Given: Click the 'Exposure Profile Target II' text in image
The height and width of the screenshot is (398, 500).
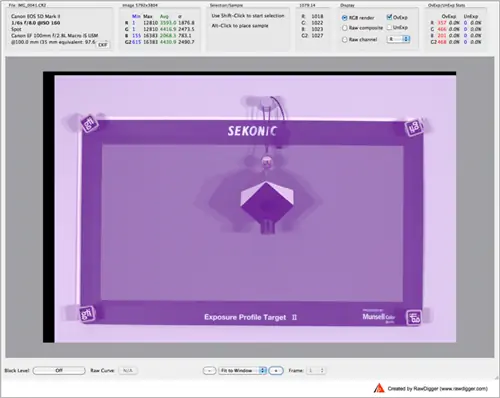Looking at the screenshot, I should [250, 317].
